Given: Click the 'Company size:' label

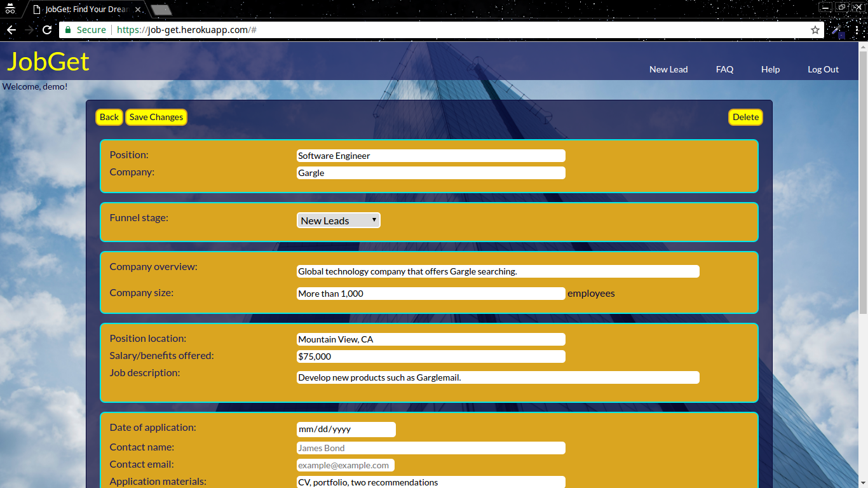Looking at the screenshot, I should 142,293.
